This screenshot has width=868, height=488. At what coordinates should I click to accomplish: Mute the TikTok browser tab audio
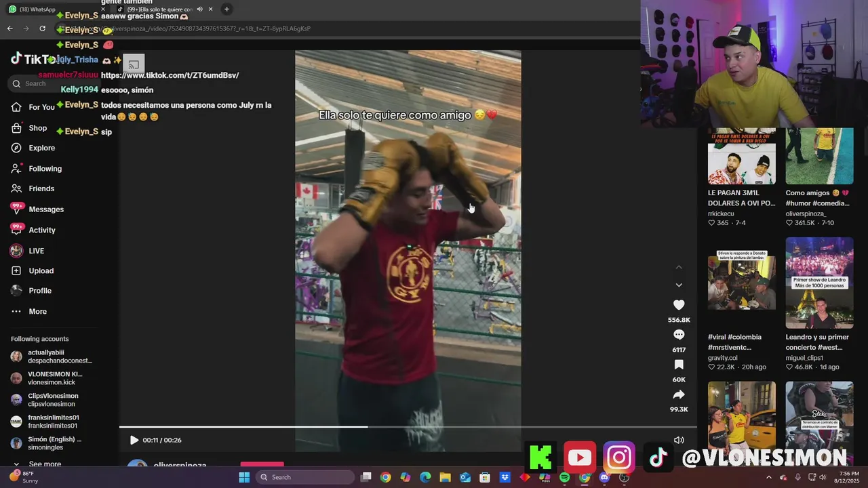(x=199, y=9)
